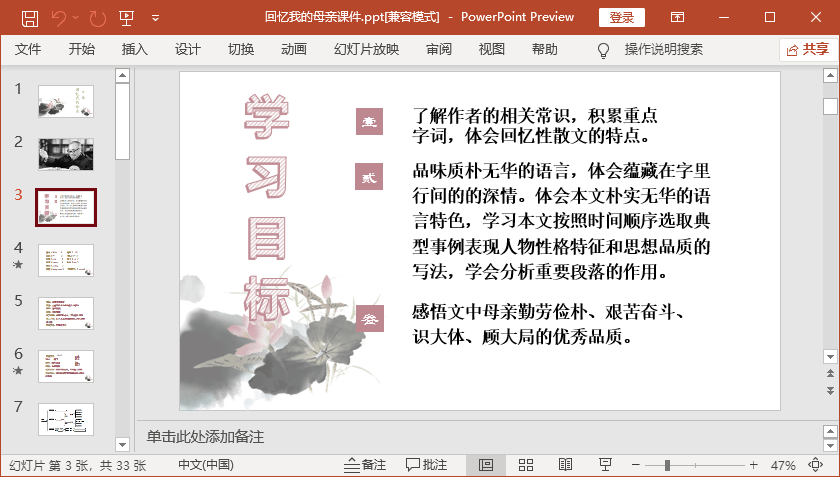Click animation star icon under slide 6
840x477 pixels.
point(18,370)
